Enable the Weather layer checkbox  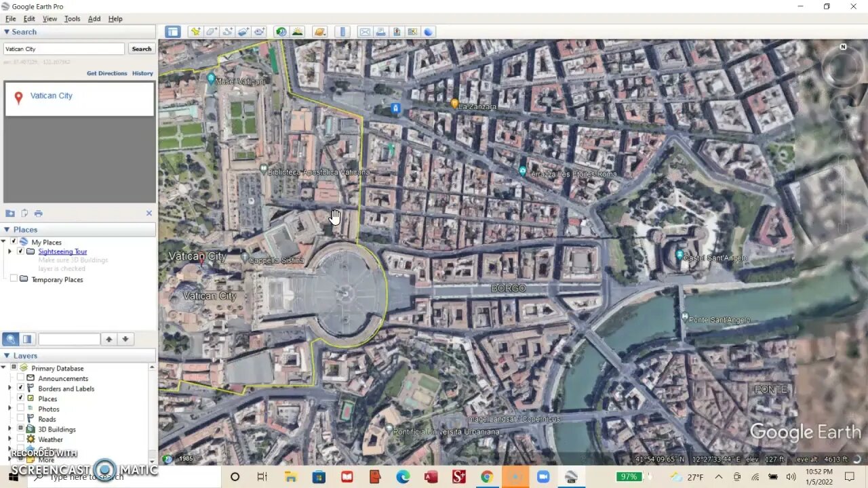click(20, 439)
